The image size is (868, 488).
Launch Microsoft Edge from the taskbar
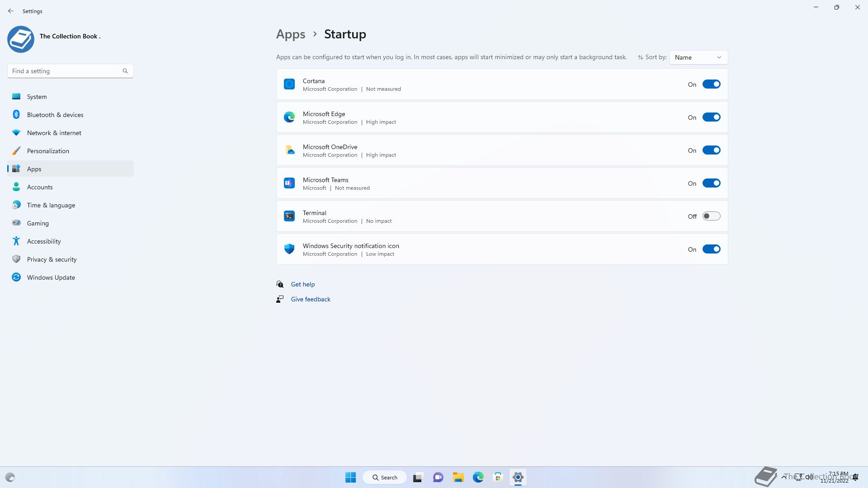pos(478,477)
